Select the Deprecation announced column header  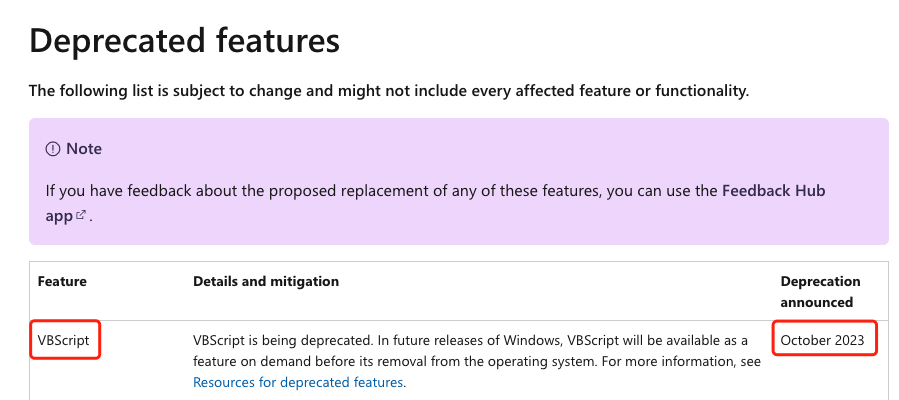(x=820, y=292)
